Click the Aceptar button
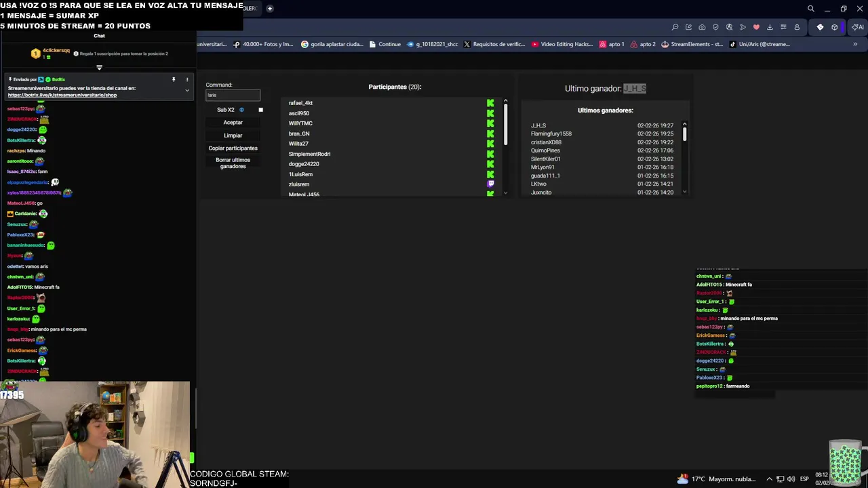This screenshot has height=488, width=868. (233, 123)
